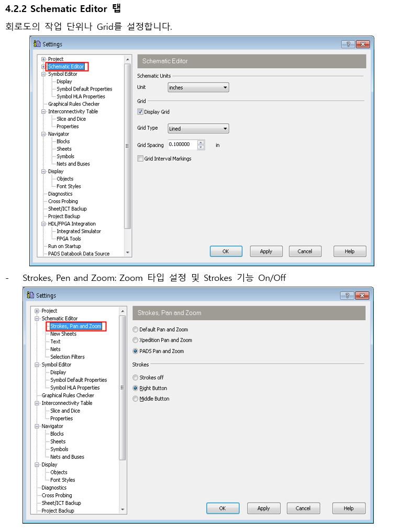400x532 pixels.
Task: Select Selection Filters in the settings tree
Action: (67, 357)
